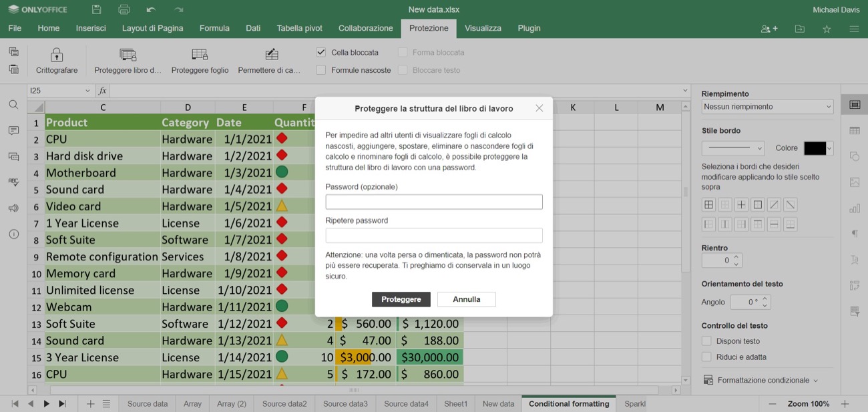Open the comments panel icon
The width and height of the screenshot is (868, 412).
(13, 131)
